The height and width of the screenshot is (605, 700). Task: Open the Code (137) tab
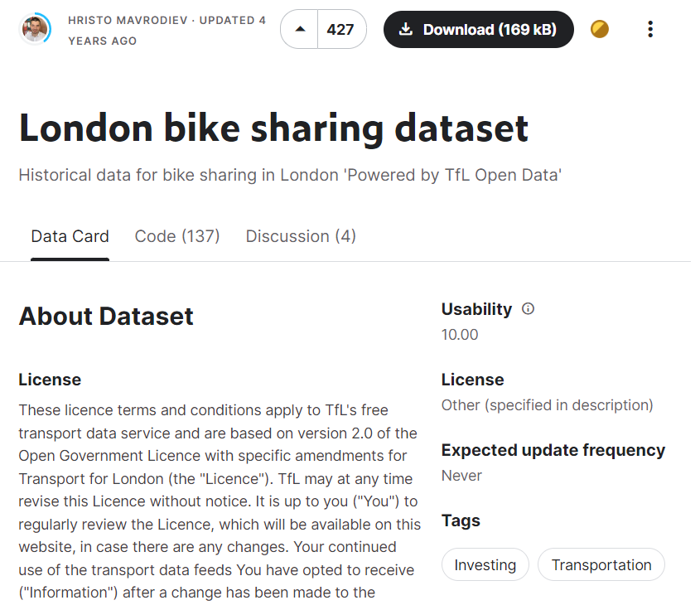pos(177,236)
